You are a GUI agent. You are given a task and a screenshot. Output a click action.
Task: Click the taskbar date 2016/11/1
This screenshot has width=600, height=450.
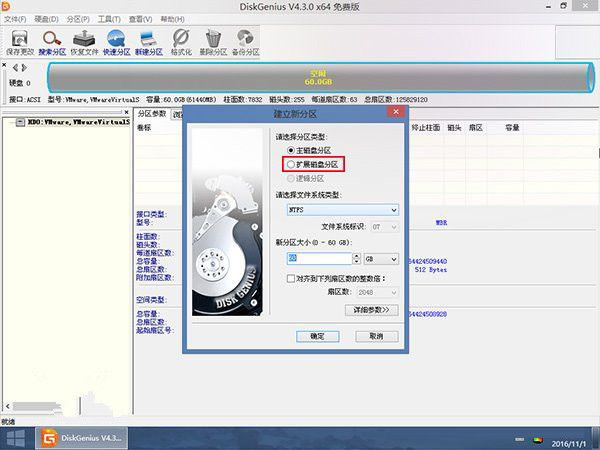point(569,444)
